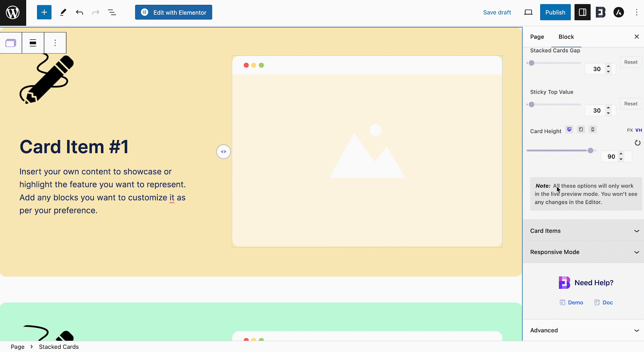Open block toolbar more options
This screenshot has width=644, height=352.
55,43
